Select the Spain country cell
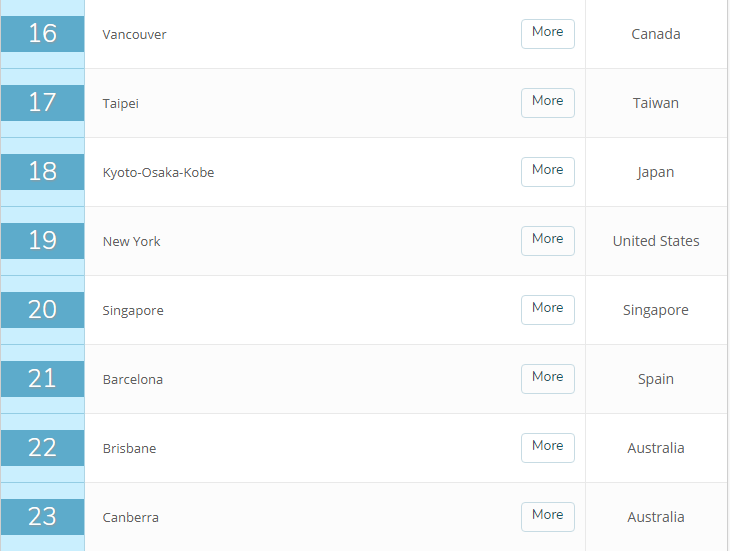This screenshot has height=551, width=730. tap(656, 379)
